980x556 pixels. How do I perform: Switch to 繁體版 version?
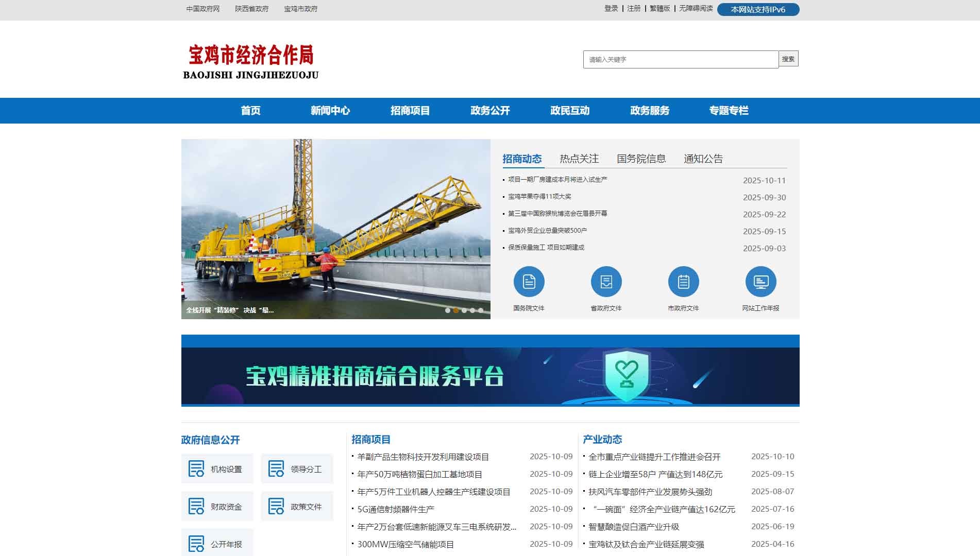660,8
